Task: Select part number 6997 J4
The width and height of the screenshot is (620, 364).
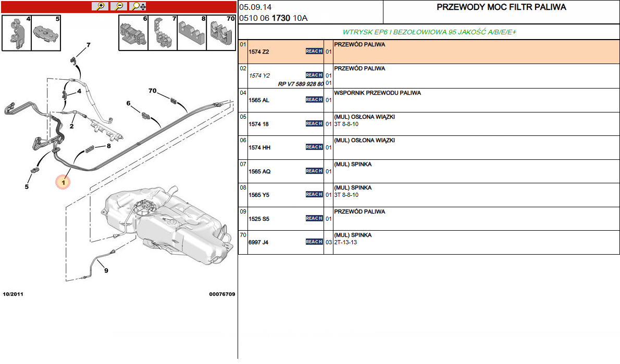Action: coord(258,242)
